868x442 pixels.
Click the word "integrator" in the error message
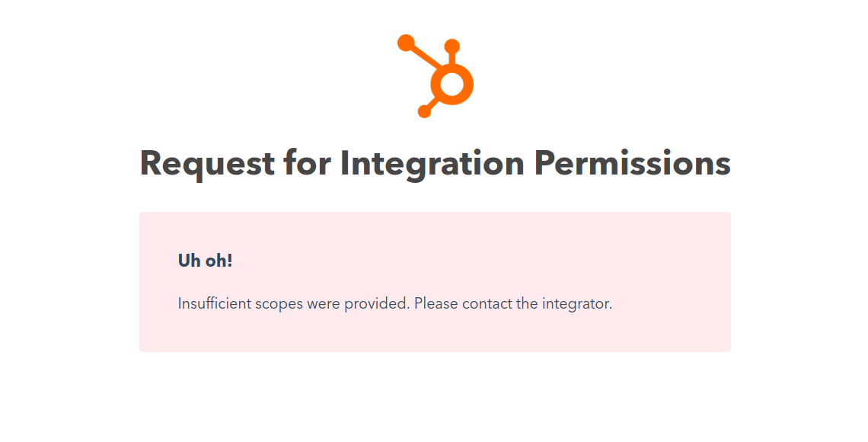click(x=576, y=303)
